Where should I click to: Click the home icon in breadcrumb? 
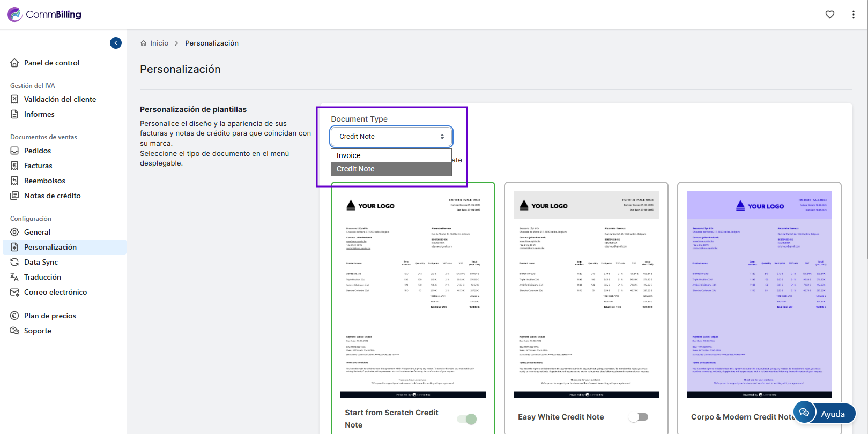143,43
